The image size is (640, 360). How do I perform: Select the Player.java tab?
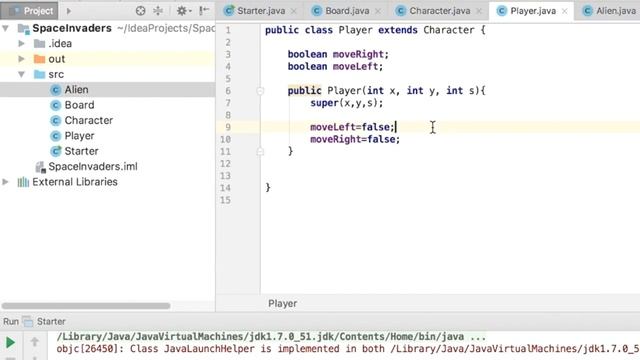533,11
